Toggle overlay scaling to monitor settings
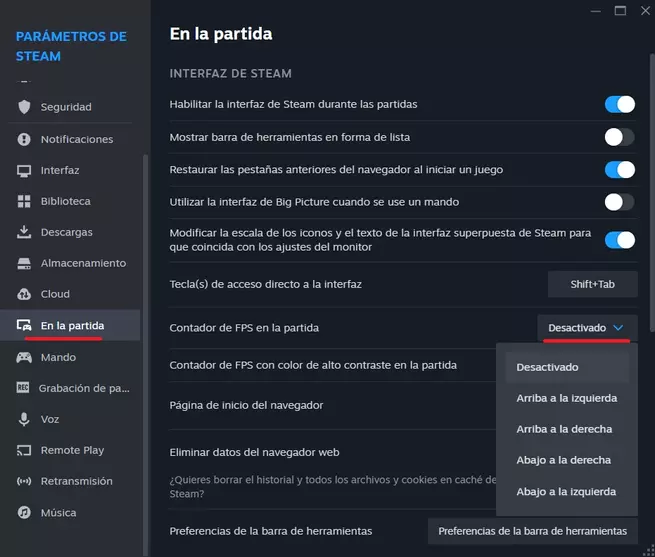 click(620, 240)
